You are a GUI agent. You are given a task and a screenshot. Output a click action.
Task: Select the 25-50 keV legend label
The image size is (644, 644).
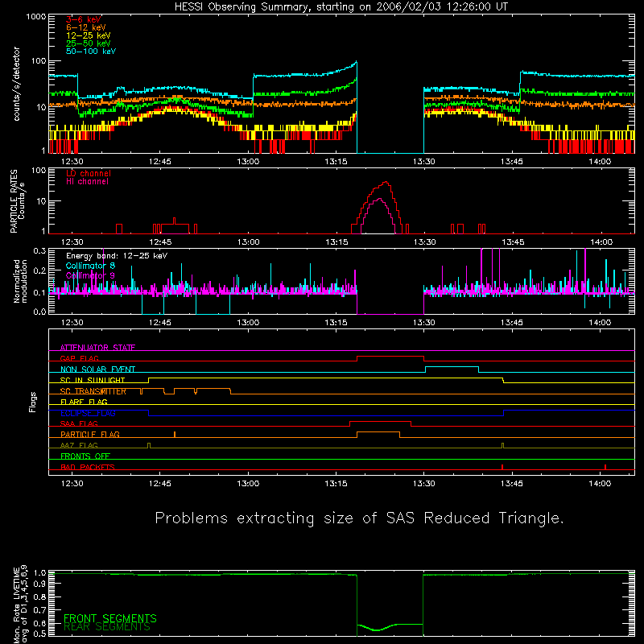click(89, 43)
